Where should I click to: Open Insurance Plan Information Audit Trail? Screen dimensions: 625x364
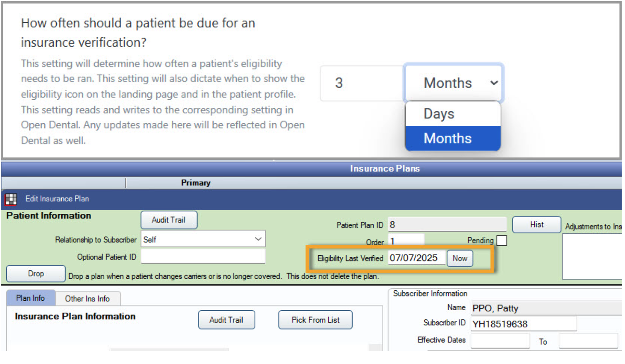[226, 320]
